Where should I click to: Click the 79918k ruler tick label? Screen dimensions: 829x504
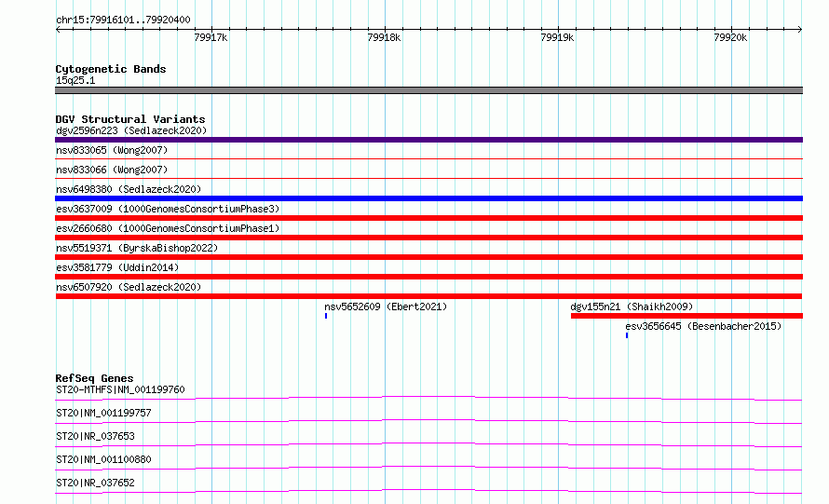click(384, 37)
